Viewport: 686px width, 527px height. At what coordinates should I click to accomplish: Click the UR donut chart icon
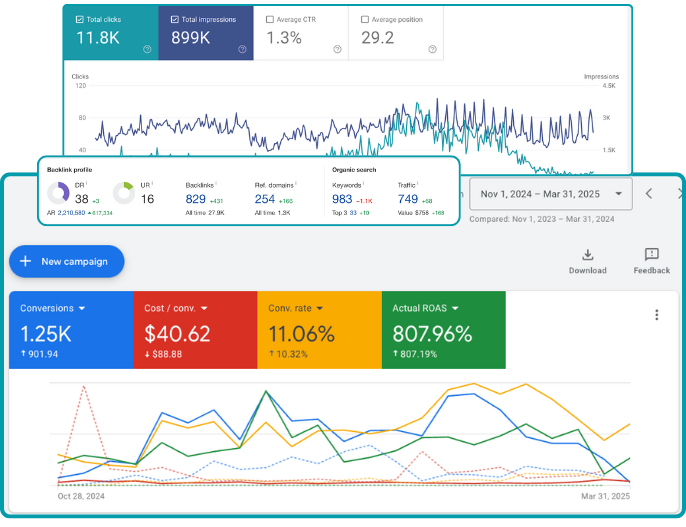124,193
